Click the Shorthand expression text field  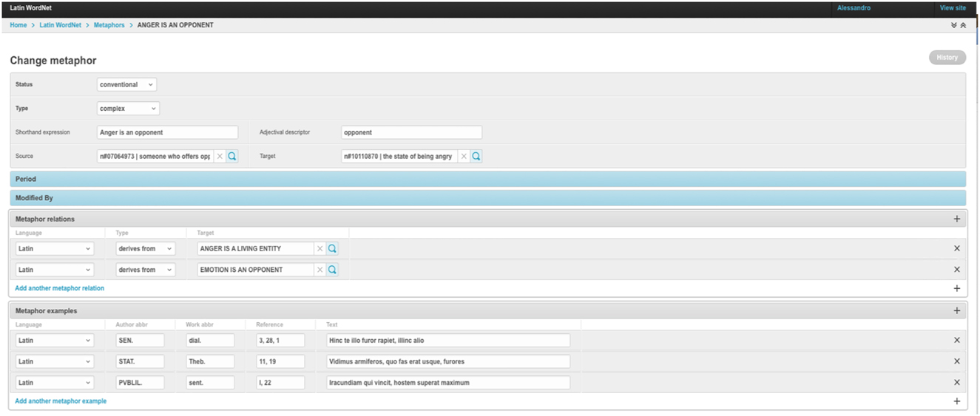point(168,132)
